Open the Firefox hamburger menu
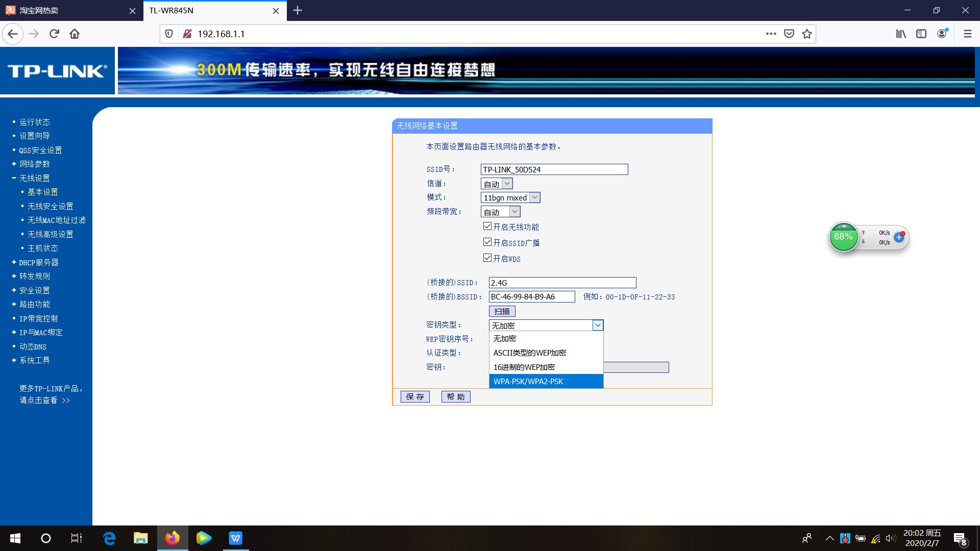980x551 pixels. point(967,34)
